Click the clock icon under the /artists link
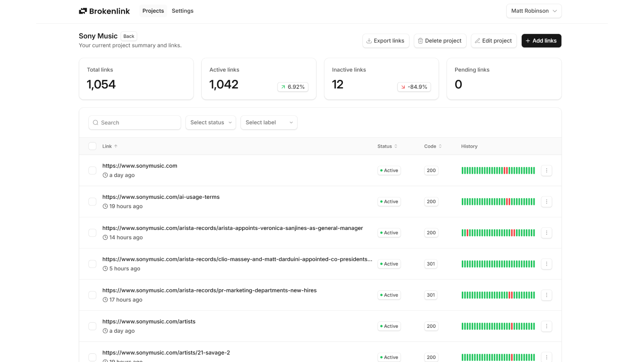The height and width of the screenshot is (362, 644). pos(105,331)
